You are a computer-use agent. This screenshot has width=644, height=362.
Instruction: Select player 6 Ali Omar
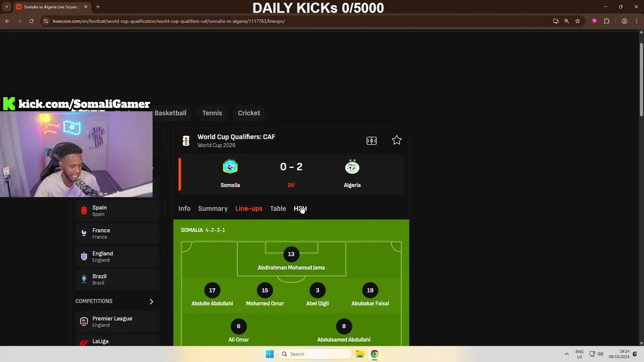pos(238,332)
